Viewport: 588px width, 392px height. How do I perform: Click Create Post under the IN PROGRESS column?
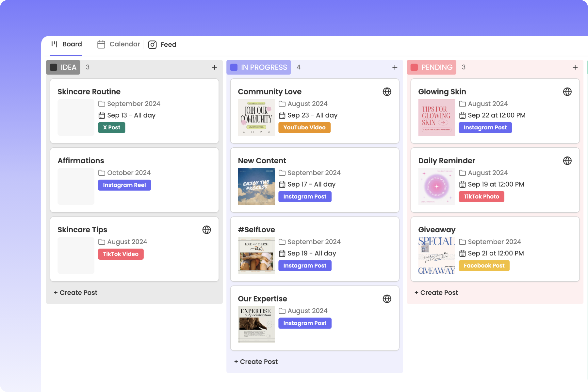point(256,362)
